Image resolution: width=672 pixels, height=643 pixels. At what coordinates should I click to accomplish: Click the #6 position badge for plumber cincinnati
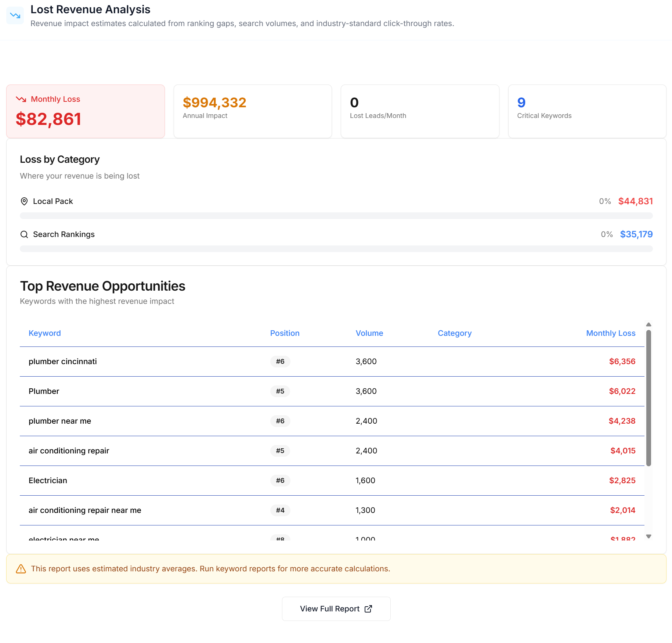[x=280, y=362]
